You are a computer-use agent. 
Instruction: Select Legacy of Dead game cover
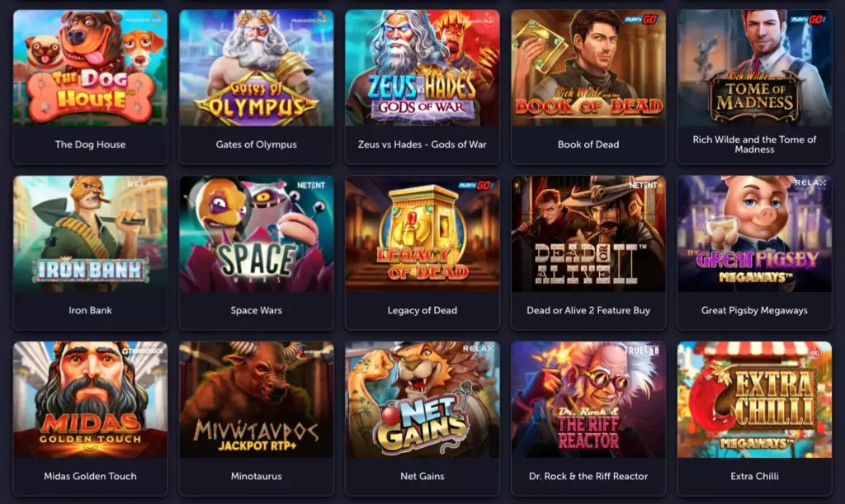click(422, 233)
